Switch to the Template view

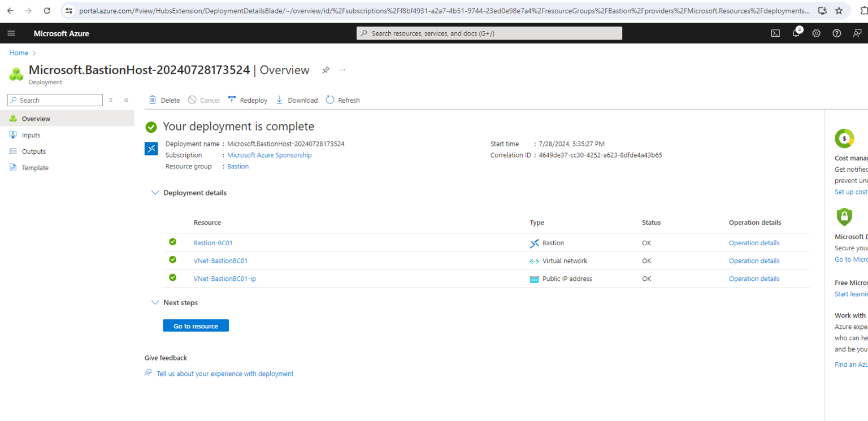click(x=34, y=167)
